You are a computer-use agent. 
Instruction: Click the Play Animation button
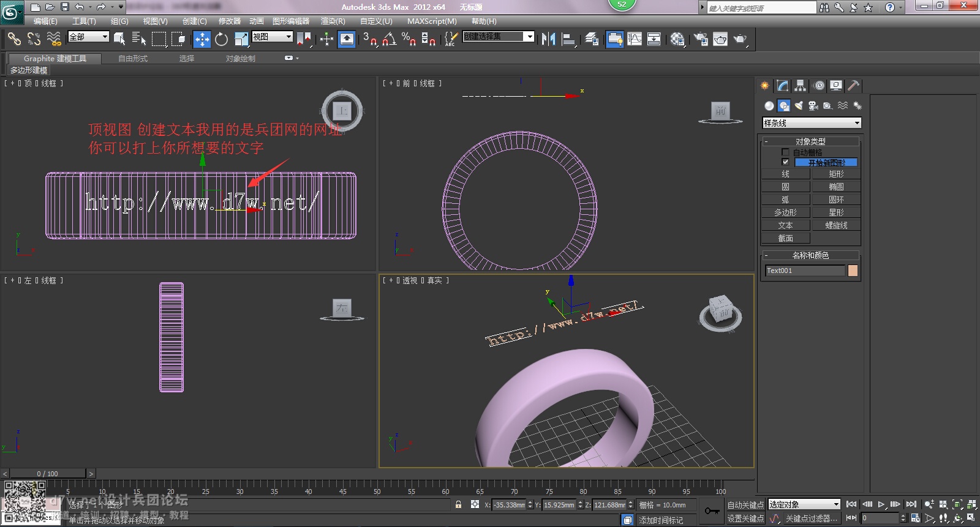881,504
